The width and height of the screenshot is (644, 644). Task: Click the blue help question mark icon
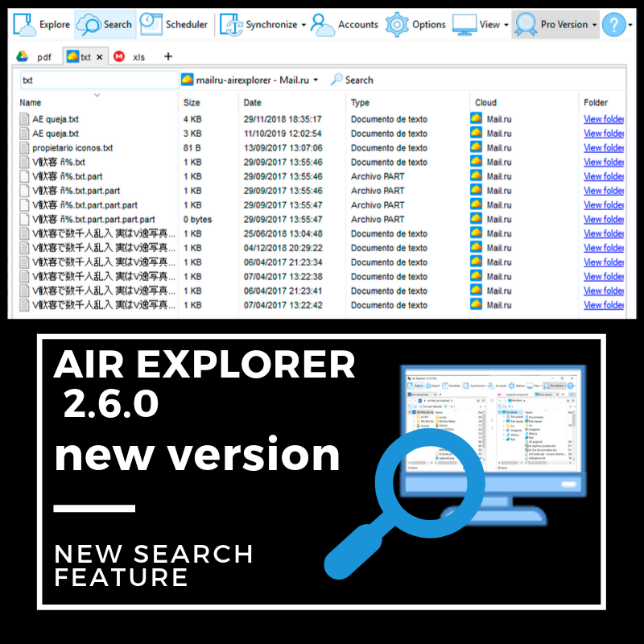coord(613,24)
